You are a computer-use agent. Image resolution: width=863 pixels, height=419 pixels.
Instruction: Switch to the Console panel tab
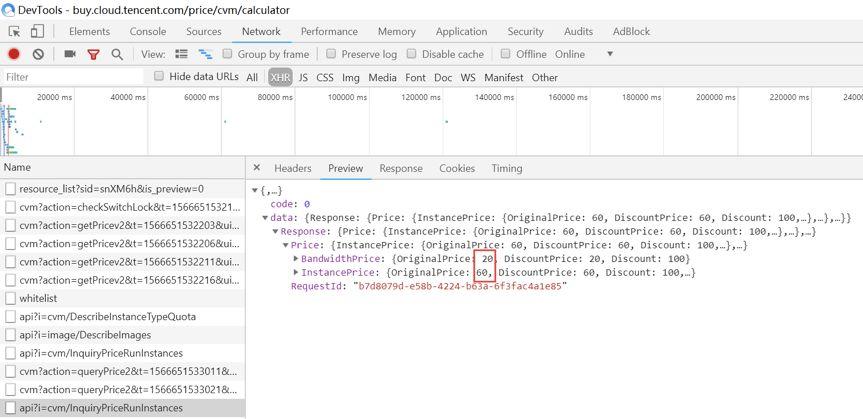pyautogui.click(x=148, y=32)
